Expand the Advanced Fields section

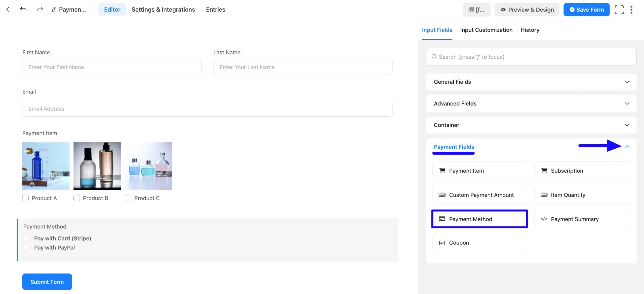pos(531,104)
